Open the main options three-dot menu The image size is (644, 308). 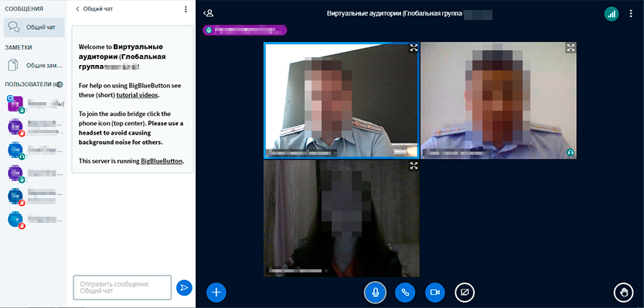[x=631, y=14]
